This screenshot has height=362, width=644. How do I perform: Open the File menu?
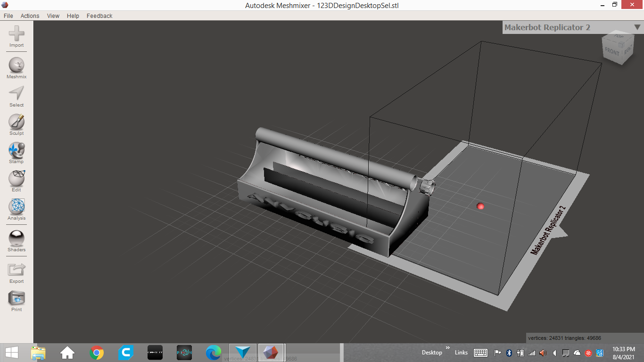(8, 16)
